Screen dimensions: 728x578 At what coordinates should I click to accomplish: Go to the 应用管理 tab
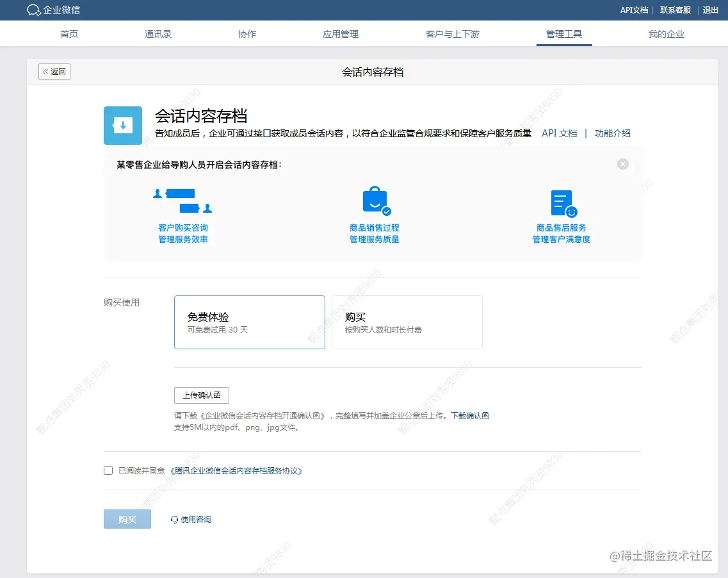pyautogui.click(x=341, y=34)
